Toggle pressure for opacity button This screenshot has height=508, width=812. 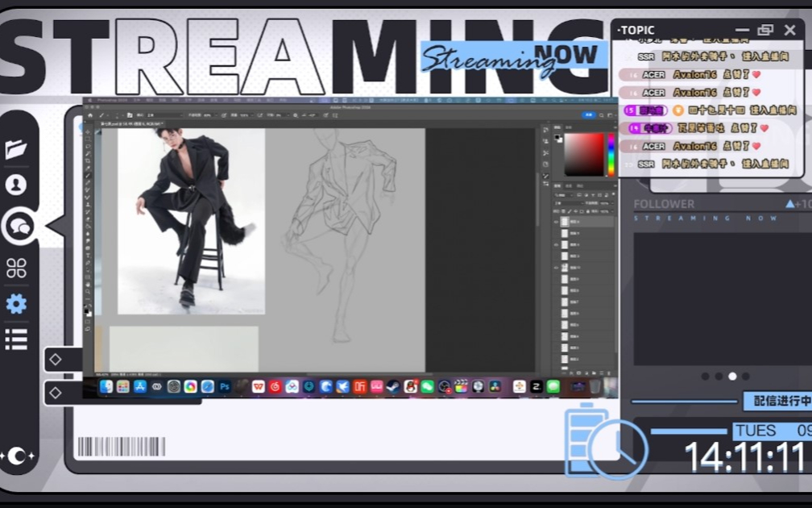224,115
